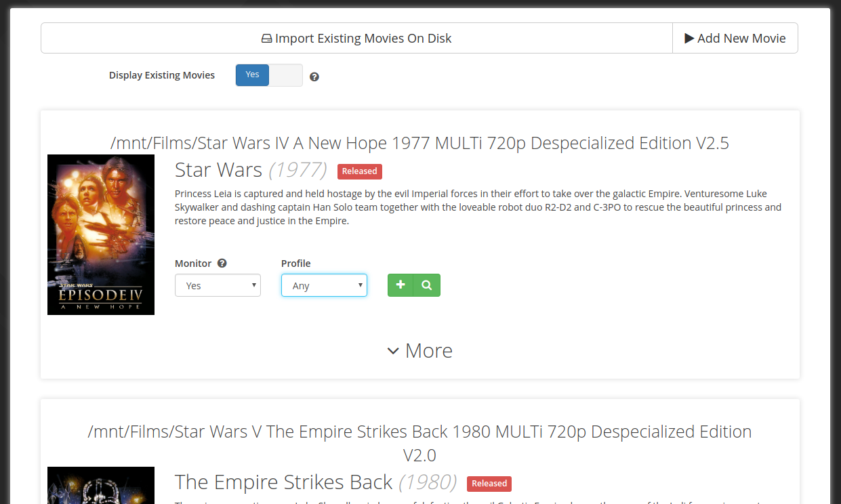The width and height of the screenshot is (841, 504).
Task: Click the play arrow icon in Add New Movie
Action: pyautogui.click(x=689, y=39)
